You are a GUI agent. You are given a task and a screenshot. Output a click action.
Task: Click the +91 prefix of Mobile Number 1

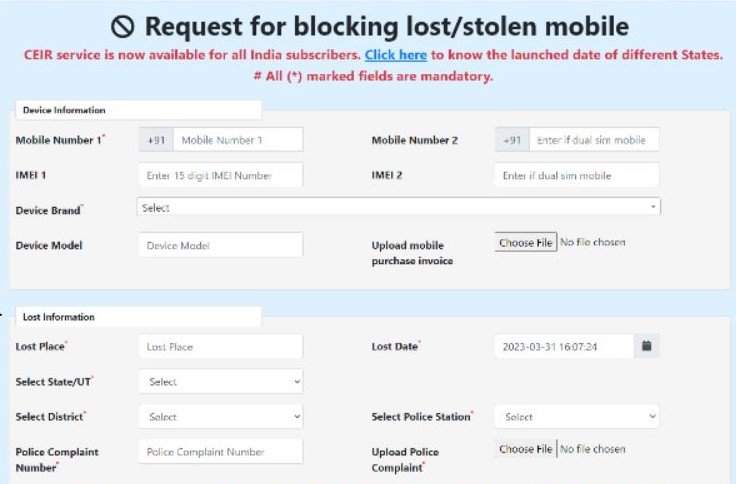[x=156, y=139]
